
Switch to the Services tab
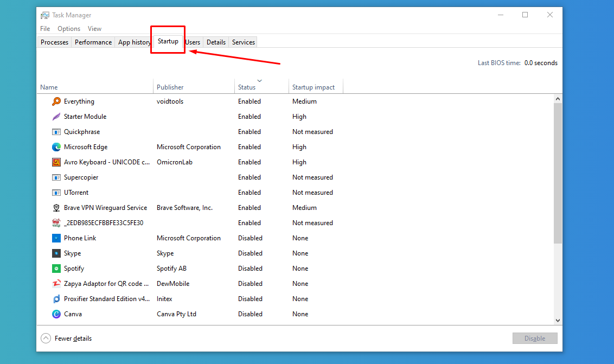click(x=242, y=42)
